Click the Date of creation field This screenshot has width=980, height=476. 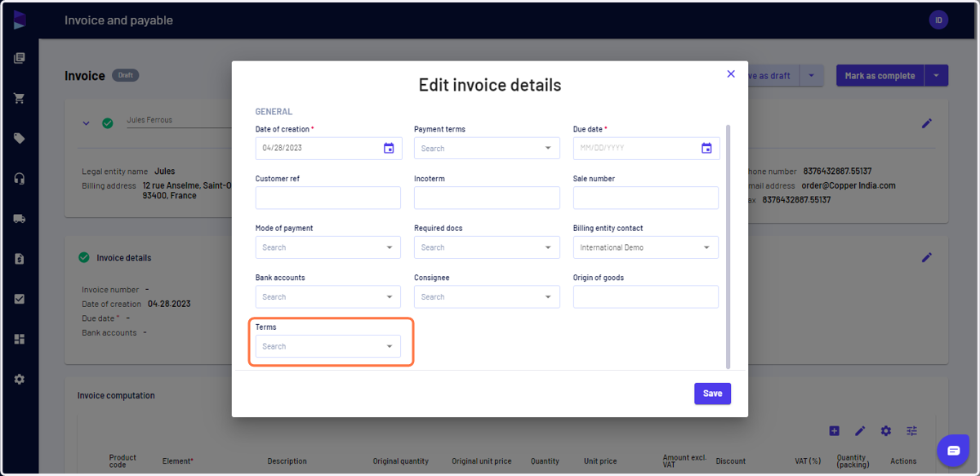coord(328,148)
